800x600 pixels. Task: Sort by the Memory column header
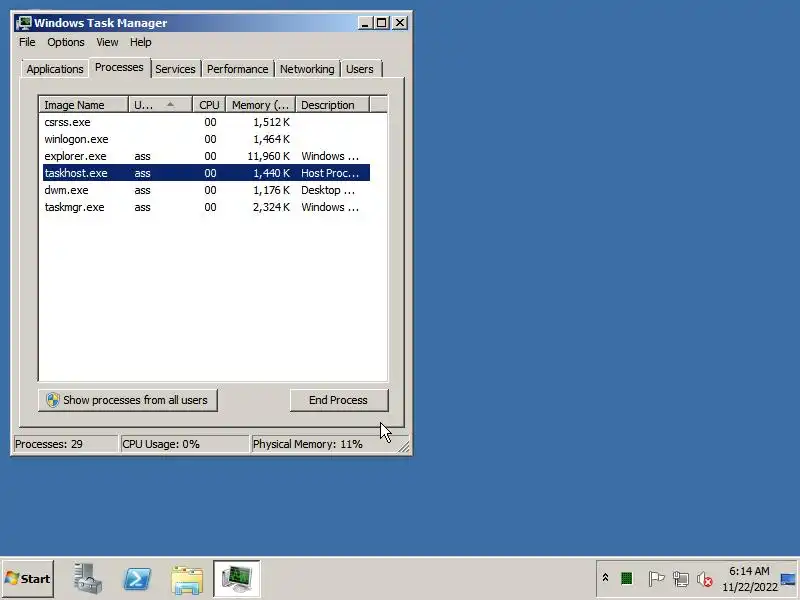(261, 105)
